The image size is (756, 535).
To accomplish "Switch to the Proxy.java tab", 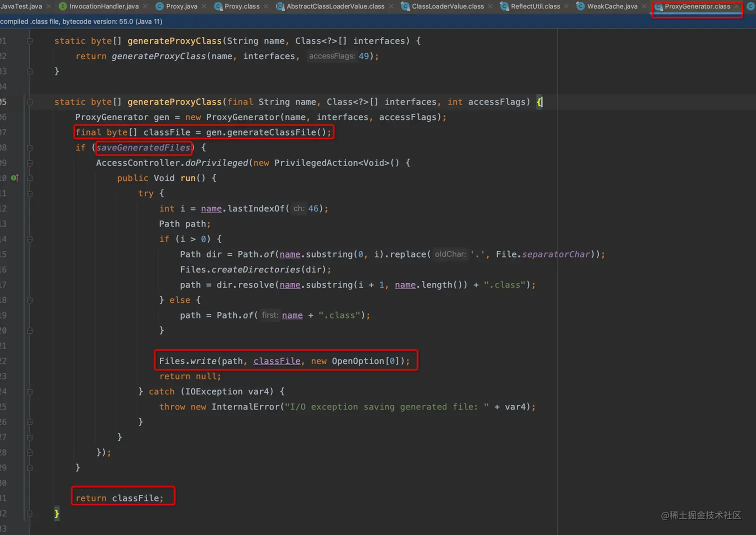I will pyautogui.click(x=181, y=6).
